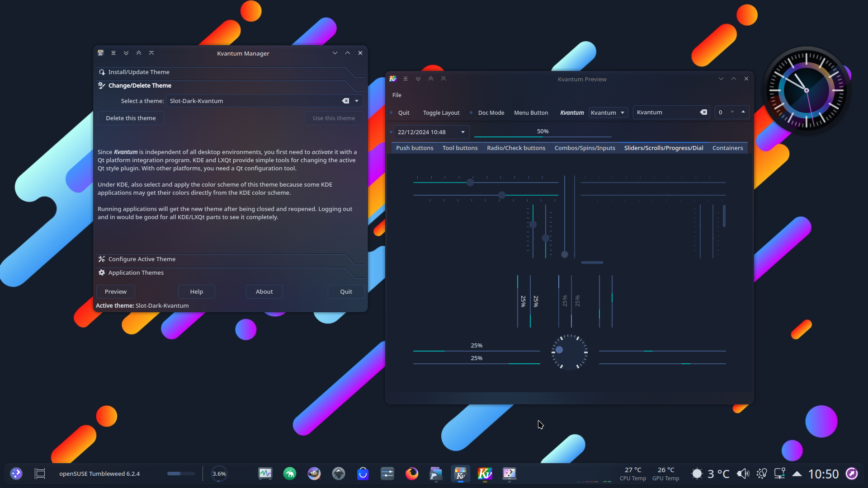Open Kvantum Manager window menu (hamburger icon)
The image size is (868, 488).
point(113,53)
